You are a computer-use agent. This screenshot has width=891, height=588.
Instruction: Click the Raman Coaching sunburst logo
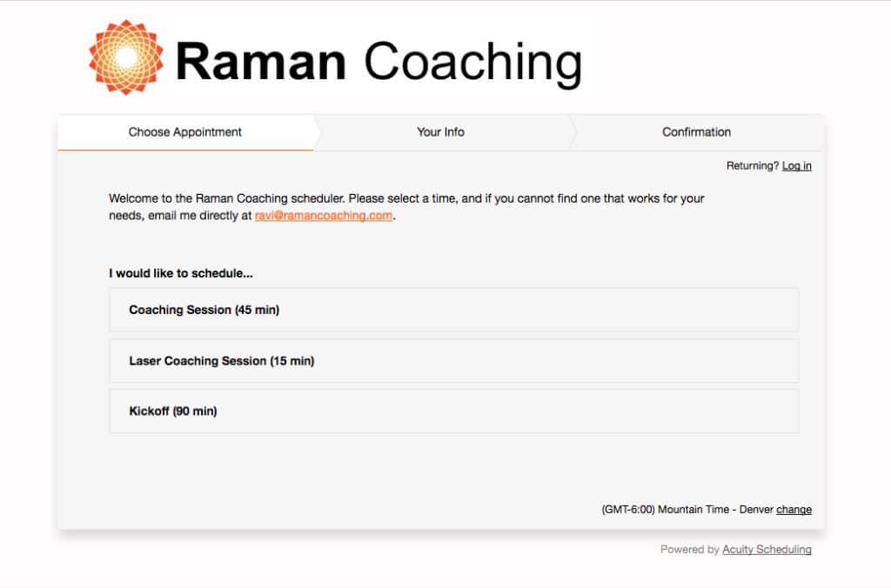[x=126, y=57]
